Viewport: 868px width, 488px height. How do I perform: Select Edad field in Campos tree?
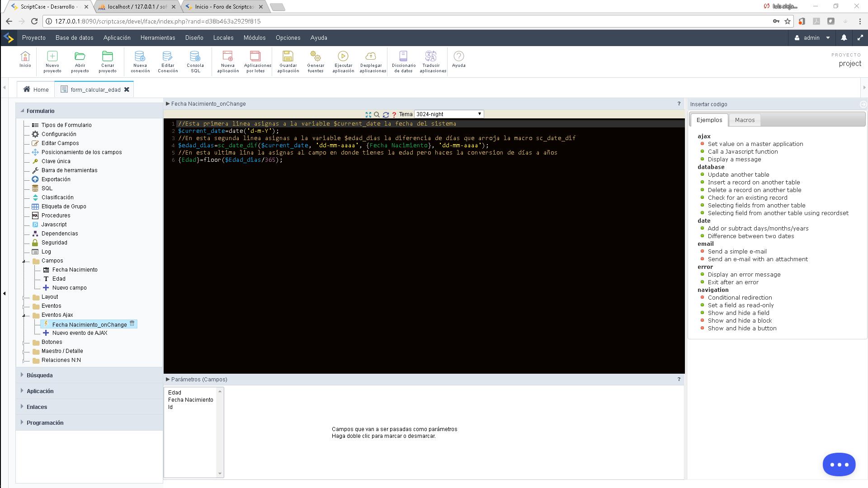pos(59,279)
